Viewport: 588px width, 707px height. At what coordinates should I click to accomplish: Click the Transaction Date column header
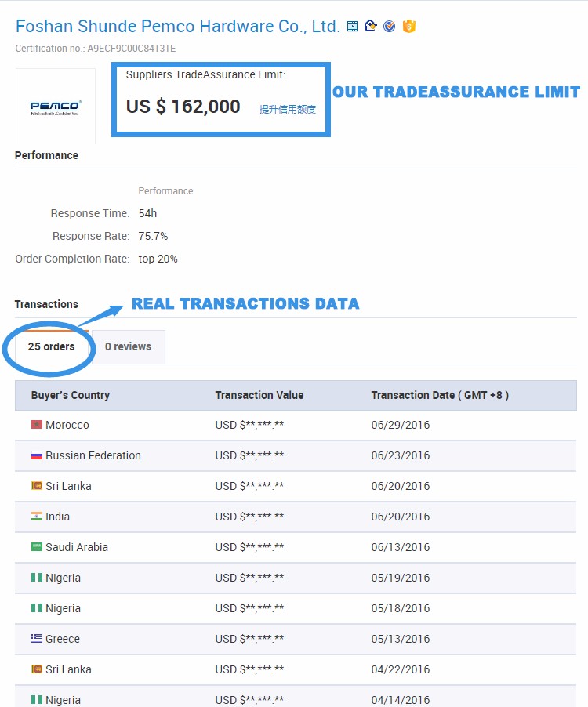pos(440,395)
